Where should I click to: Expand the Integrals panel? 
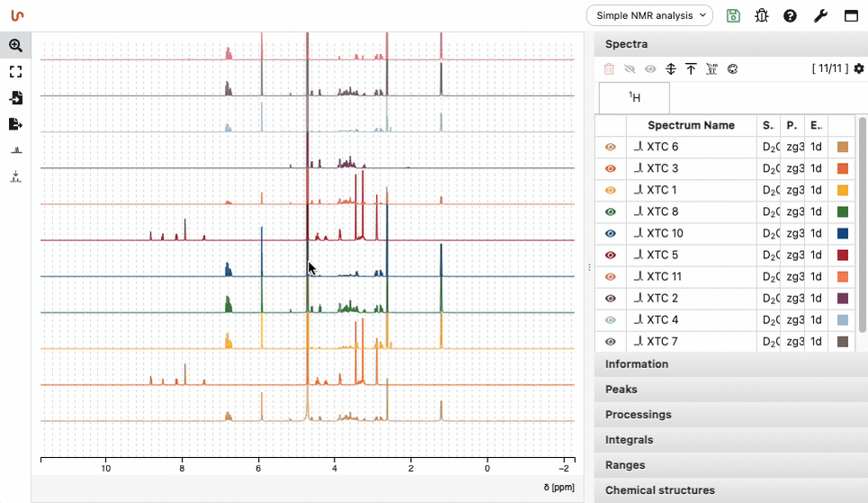point(629,440)
